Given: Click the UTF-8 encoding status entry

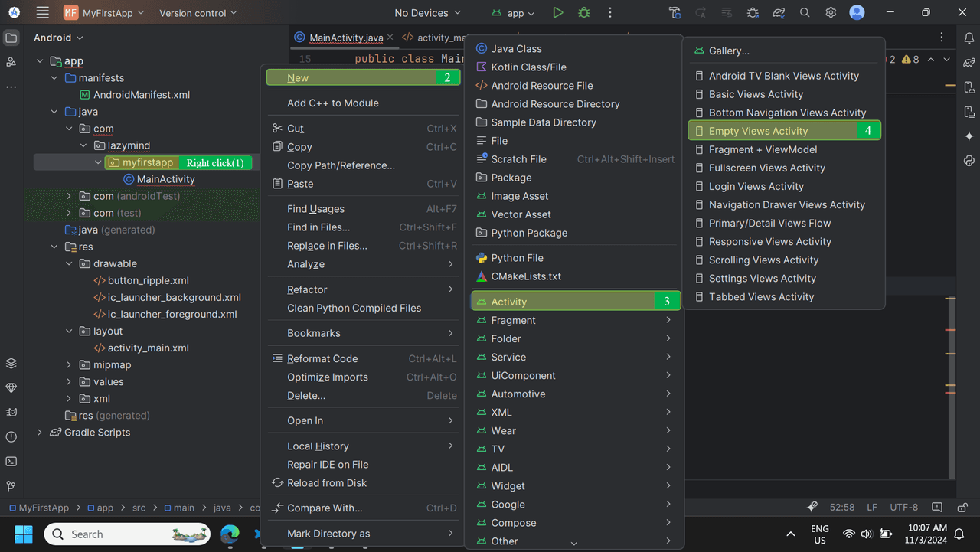Looking at the screenshot, I should [x=903, y=507].
